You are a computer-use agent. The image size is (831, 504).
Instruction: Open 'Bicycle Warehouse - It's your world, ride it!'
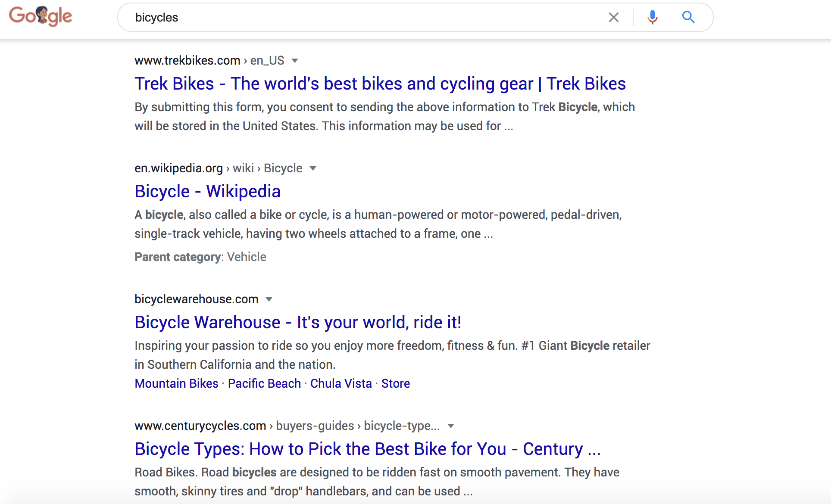click(x=298, y=322)
